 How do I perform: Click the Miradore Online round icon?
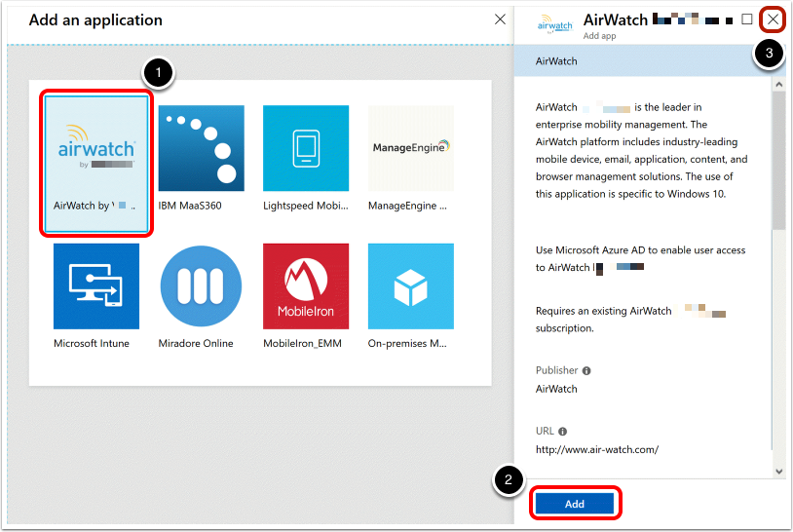click(x=201, y=286)
